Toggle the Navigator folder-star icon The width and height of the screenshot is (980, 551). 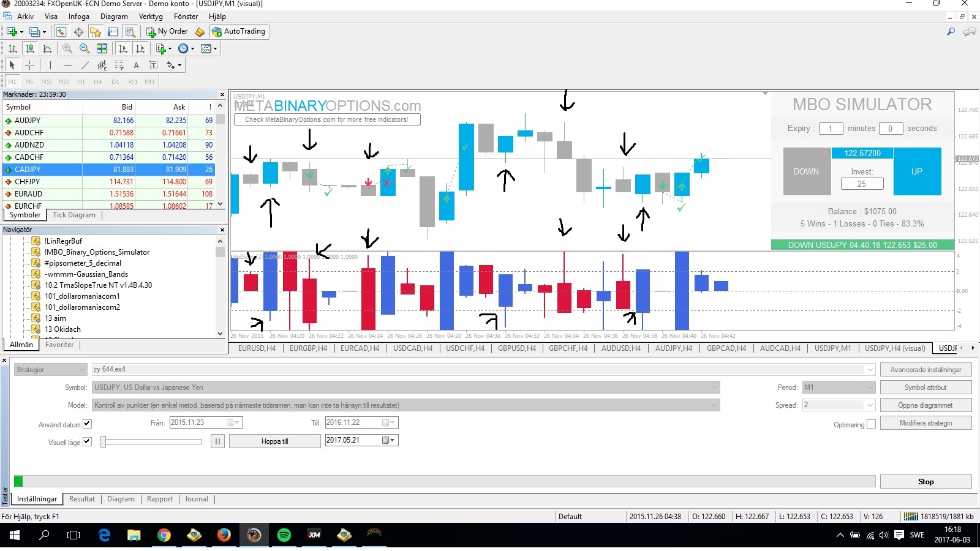pyautogui.click(x=96, y=31)
